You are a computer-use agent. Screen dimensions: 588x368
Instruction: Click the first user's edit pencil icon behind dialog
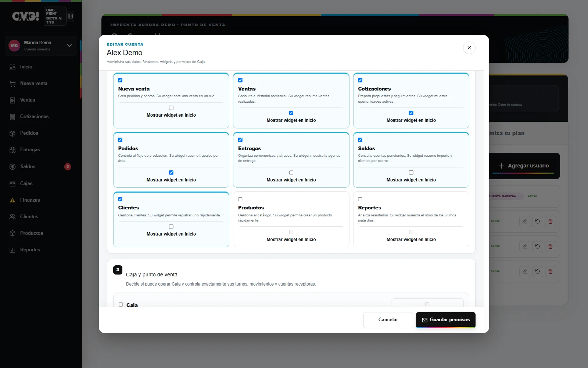(525, 222)
